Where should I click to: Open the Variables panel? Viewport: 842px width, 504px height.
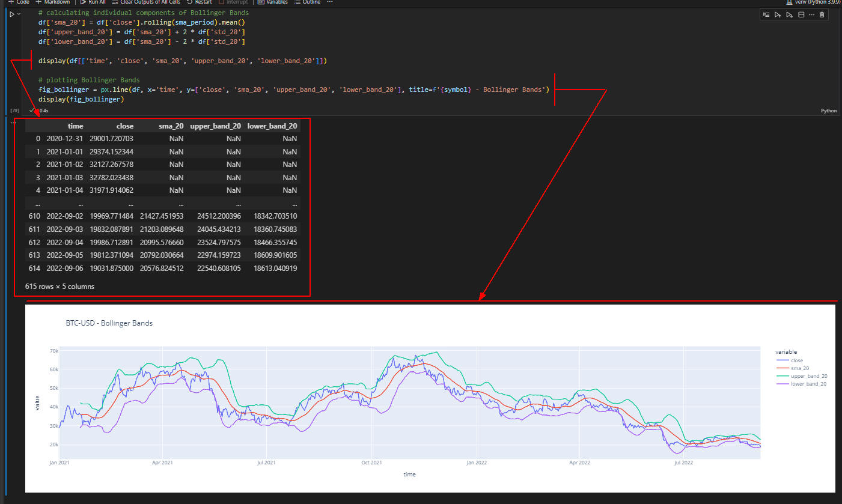pos(272,2)
